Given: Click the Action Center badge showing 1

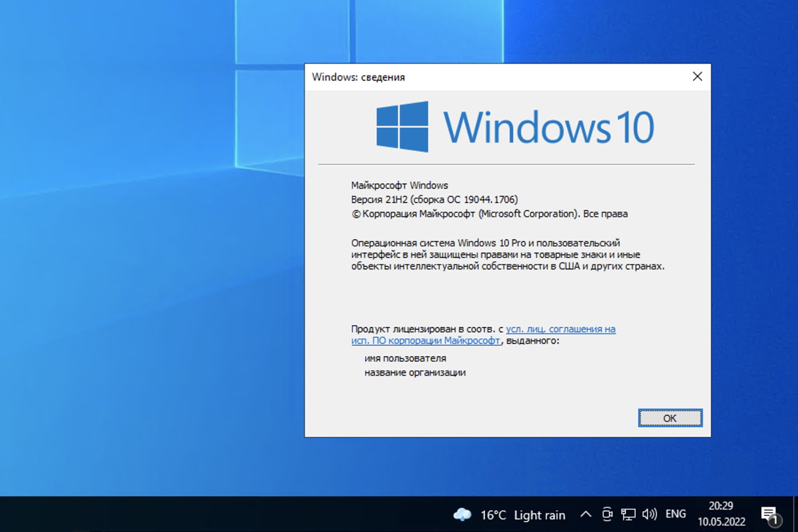Looking at the screenshot, I should (x=775, y=521).
